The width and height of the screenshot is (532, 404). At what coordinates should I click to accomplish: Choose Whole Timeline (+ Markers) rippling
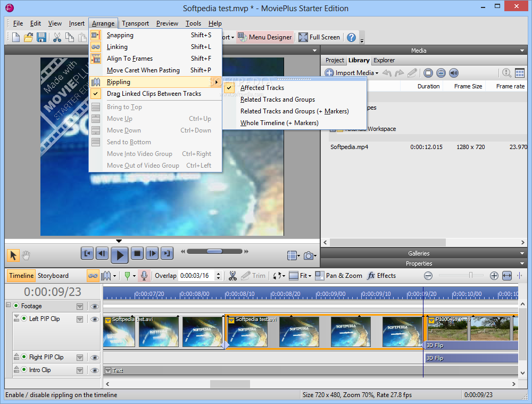pyautogui.click(x=295, y=123)
